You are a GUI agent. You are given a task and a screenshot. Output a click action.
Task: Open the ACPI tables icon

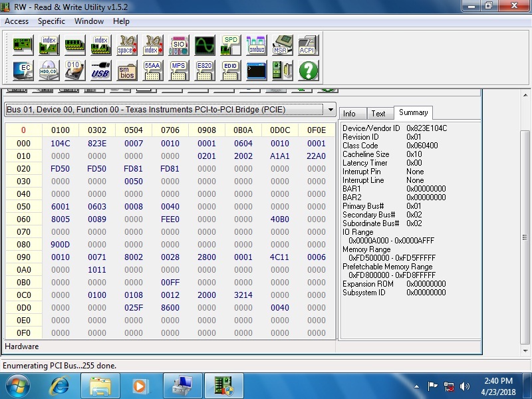coord(307,45)
